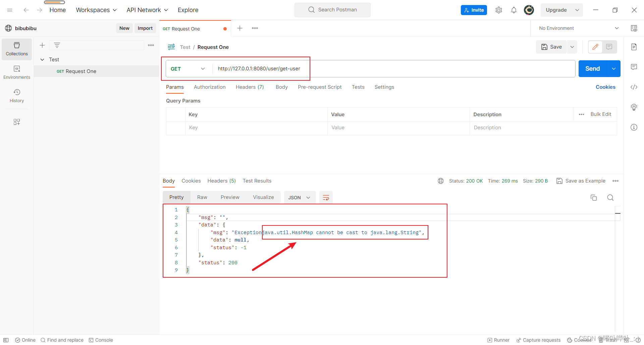Open tab options ellipsis menu
The width and height of the screenshot is (644, 345).
[x=255, y=28]
